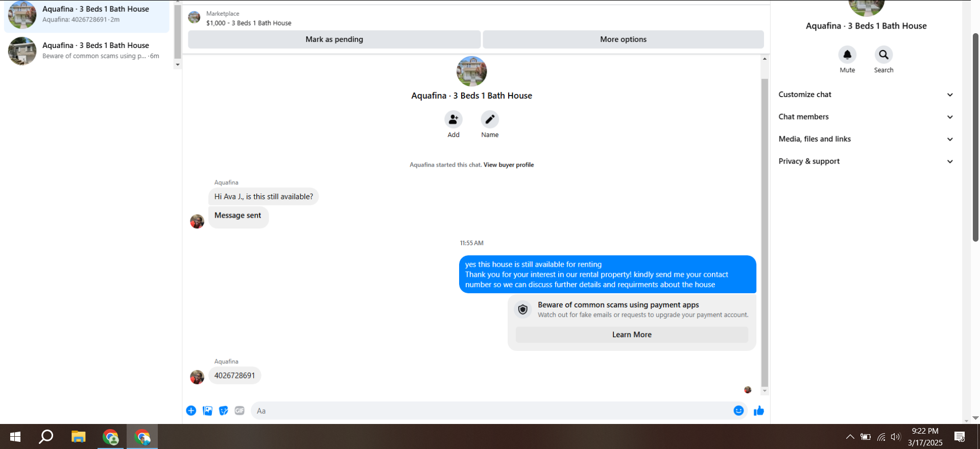Click the conversation pane's vertical scrollbar

click(x=764, y=232)
